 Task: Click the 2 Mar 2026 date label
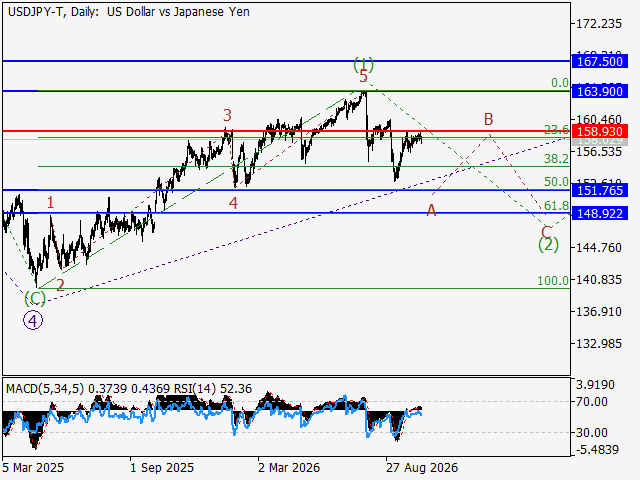pos(289,467)
